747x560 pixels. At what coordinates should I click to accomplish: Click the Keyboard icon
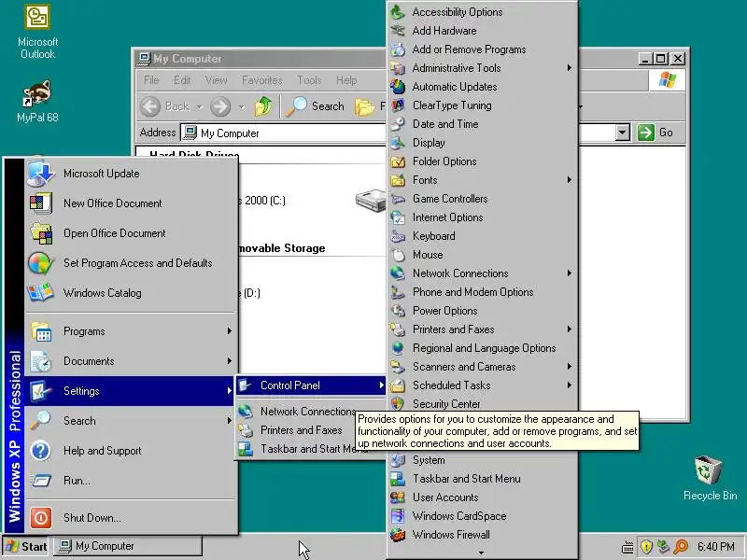[x=398, y=236]
